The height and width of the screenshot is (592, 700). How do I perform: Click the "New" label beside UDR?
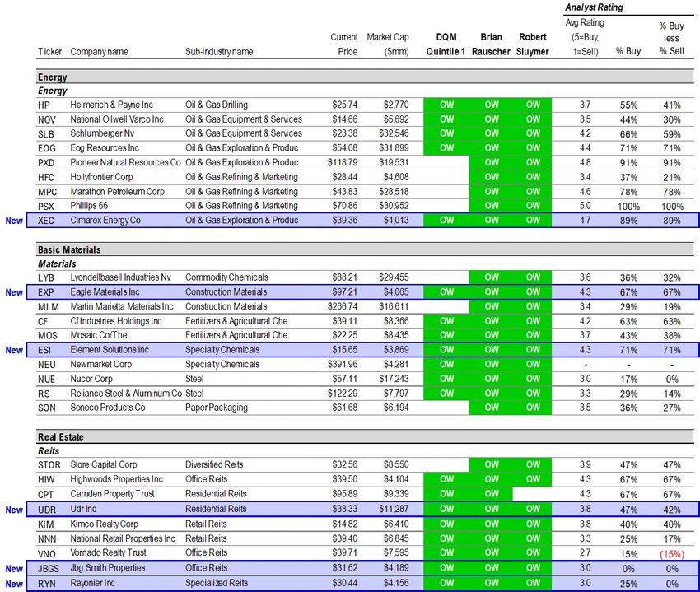[x=14, y=510]
